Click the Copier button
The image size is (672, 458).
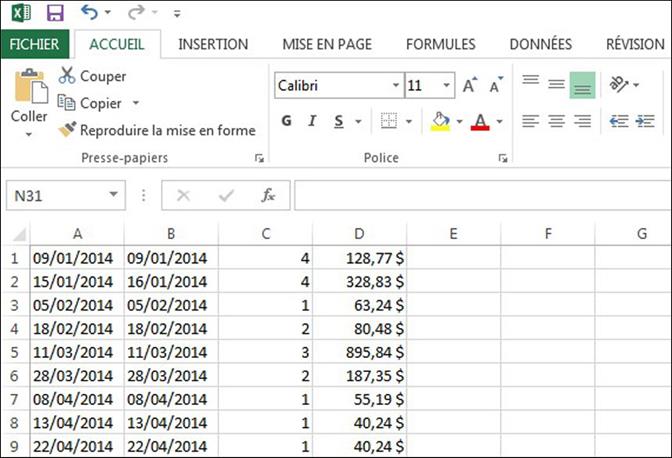[100, 103]
